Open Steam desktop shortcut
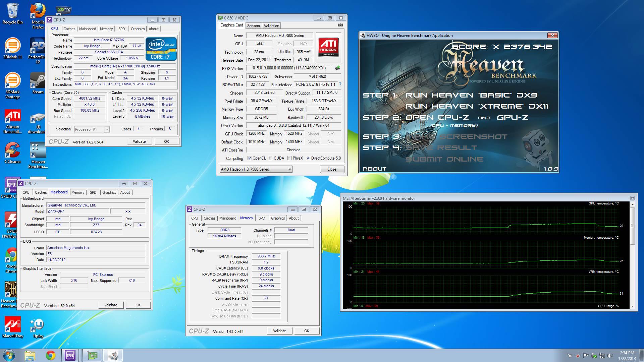The image size is (644, 362). 38,83
